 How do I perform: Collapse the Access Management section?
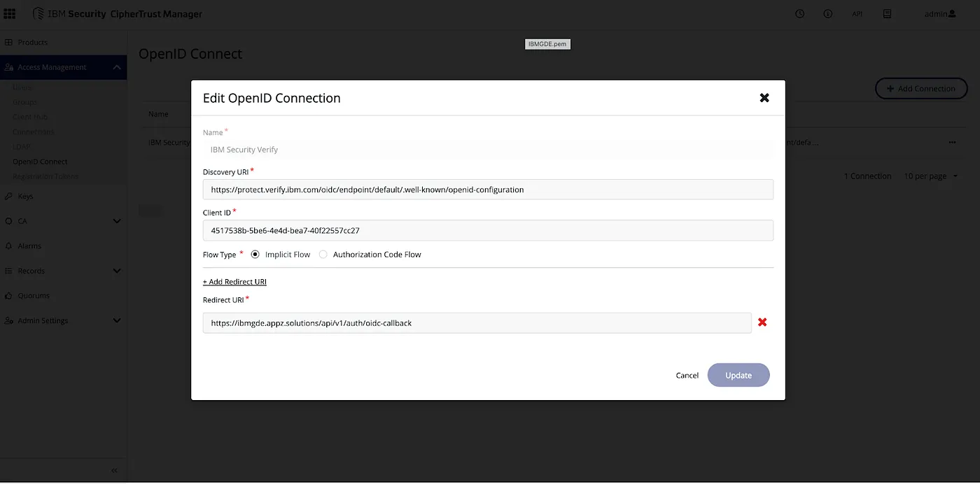pyautogui.click(x=116, y=67)
